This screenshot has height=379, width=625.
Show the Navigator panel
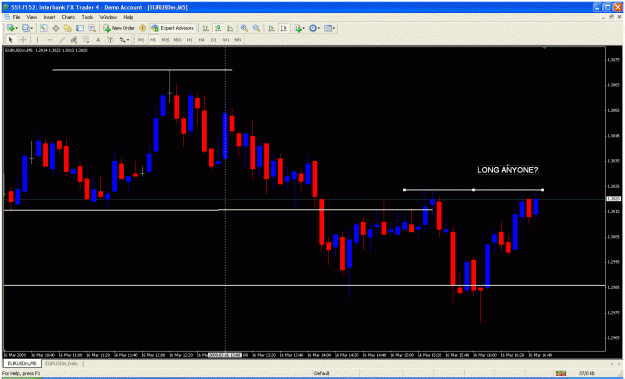tap(68, 28)
